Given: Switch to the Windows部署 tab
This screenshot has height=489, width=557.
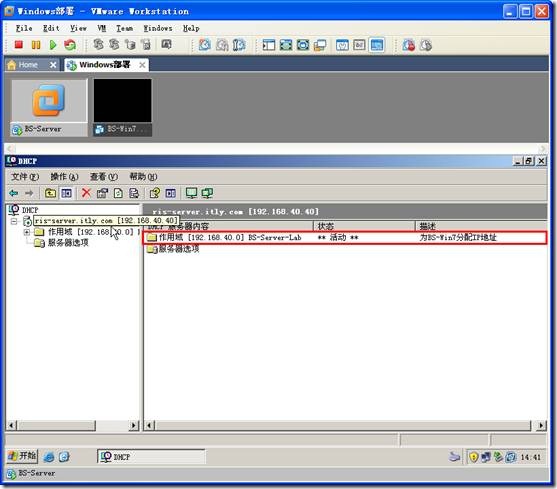Looking at the screenshot, I should (104, 65).
